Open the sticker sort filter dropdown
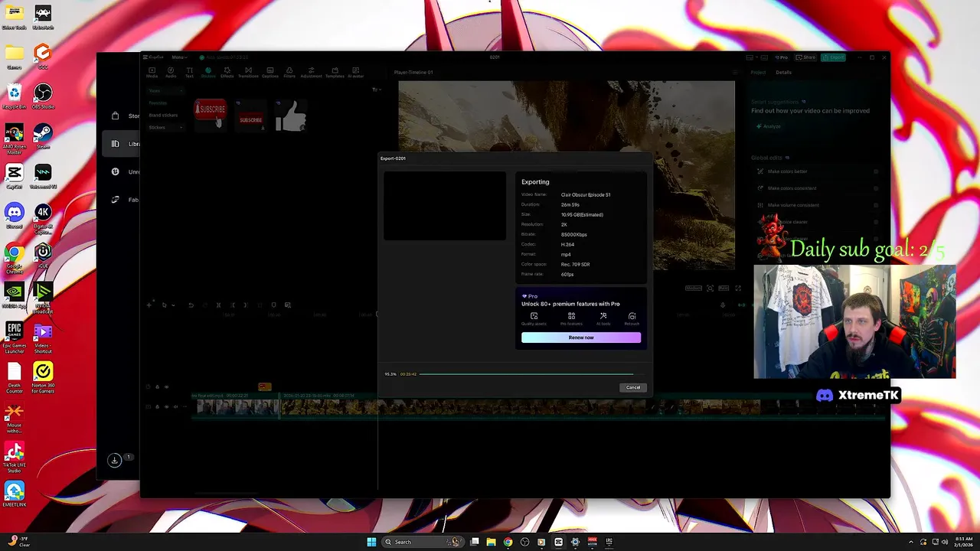This screenshot has width=980, height=551. [x=376, y=90]
